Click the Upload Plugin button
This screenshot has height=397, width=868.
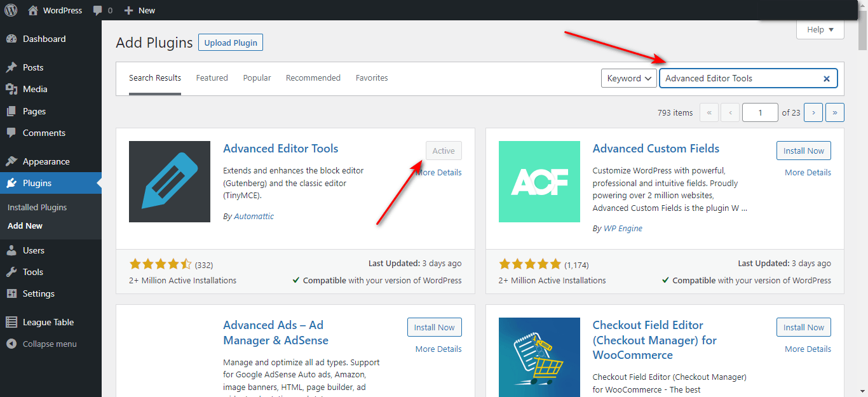230,42
